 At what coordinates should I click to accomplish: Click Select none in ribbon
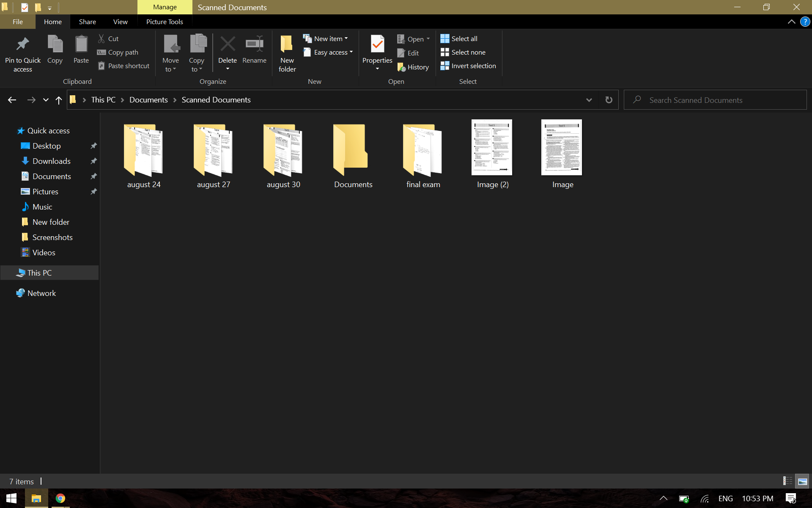click(x=463, y=52)
